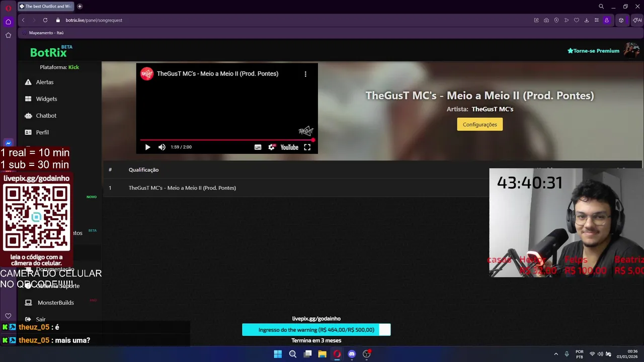Screen dimensions: 644x362
Task: Focus the botrix.live address bar
Action: [x=94, y=20]
